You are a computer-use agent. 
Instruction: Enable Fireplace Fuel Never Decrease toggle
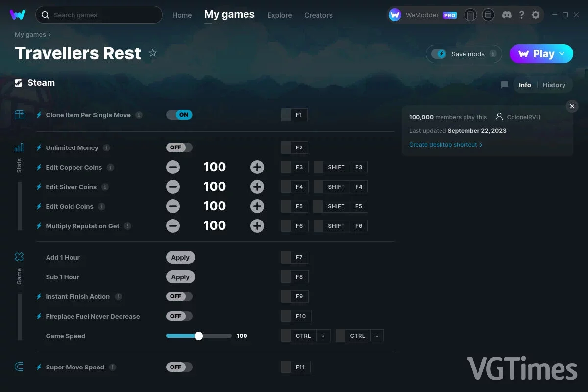point(179,316)
